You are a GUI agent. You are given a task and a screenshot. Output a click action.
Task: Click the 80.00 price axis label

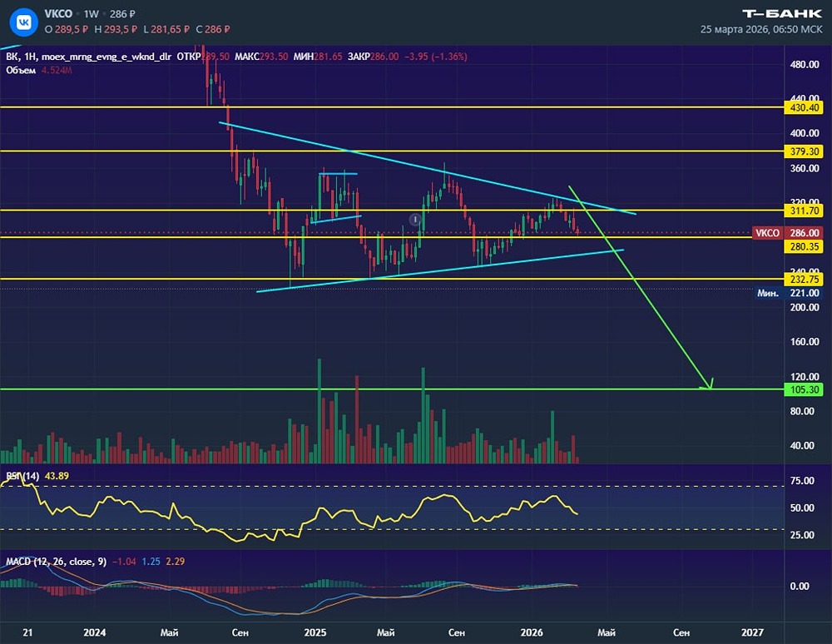pos(802,411)
